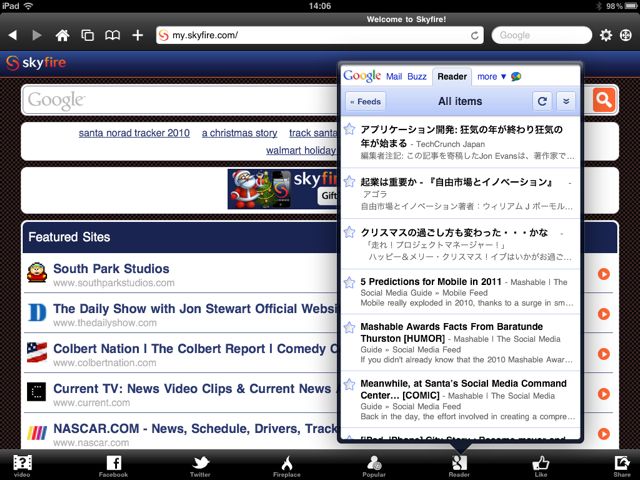
Task: Click the Google logo in Reader popup
Action: (x=362, y=76)
